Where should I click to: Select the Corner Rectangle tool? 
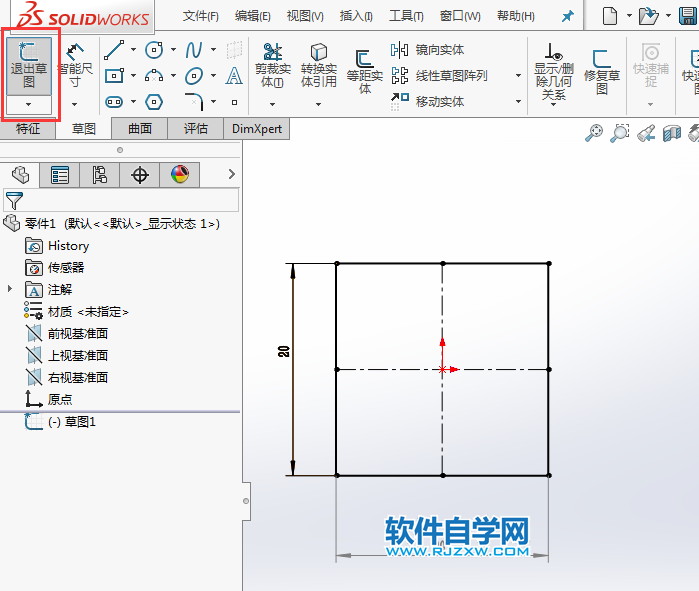[x=114, y=76]
